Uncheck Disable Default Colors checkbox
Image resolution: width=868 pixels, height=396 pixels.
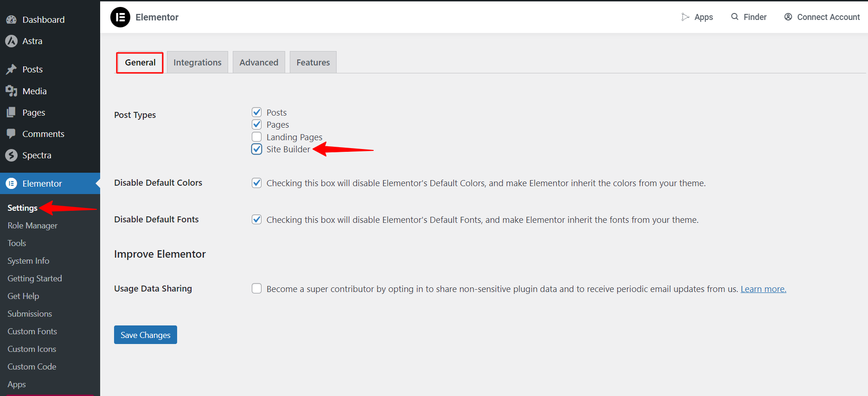click(256, 183)
